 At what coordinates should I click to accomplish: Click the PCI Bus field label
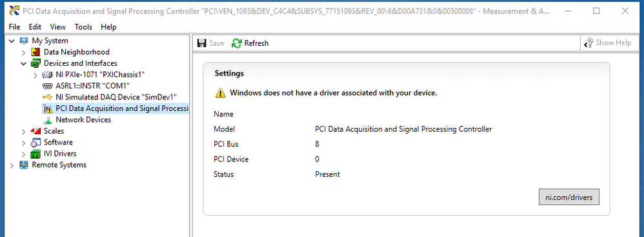click(x=226, y=144)
